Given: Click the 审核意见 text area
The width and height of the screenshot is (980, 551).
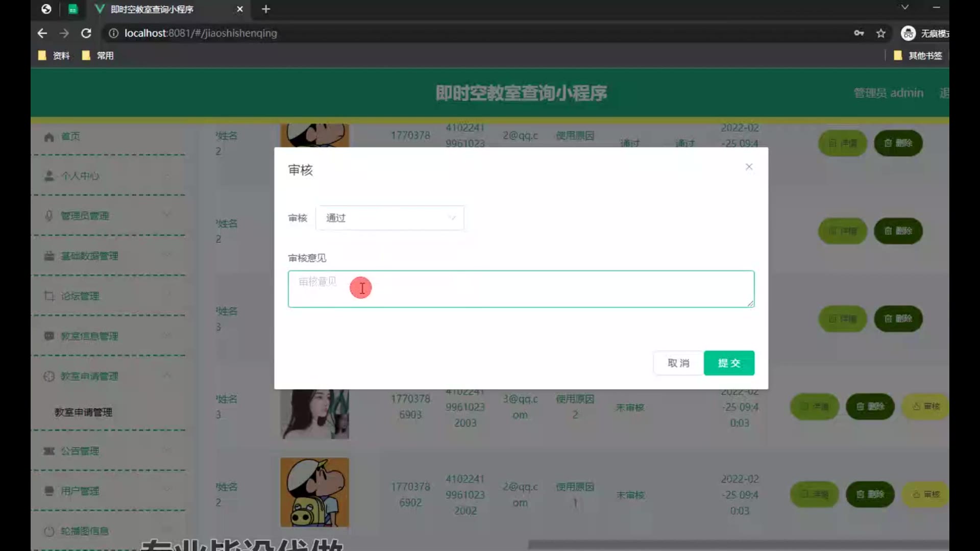Looking at the screenshot, I should 521,289.
